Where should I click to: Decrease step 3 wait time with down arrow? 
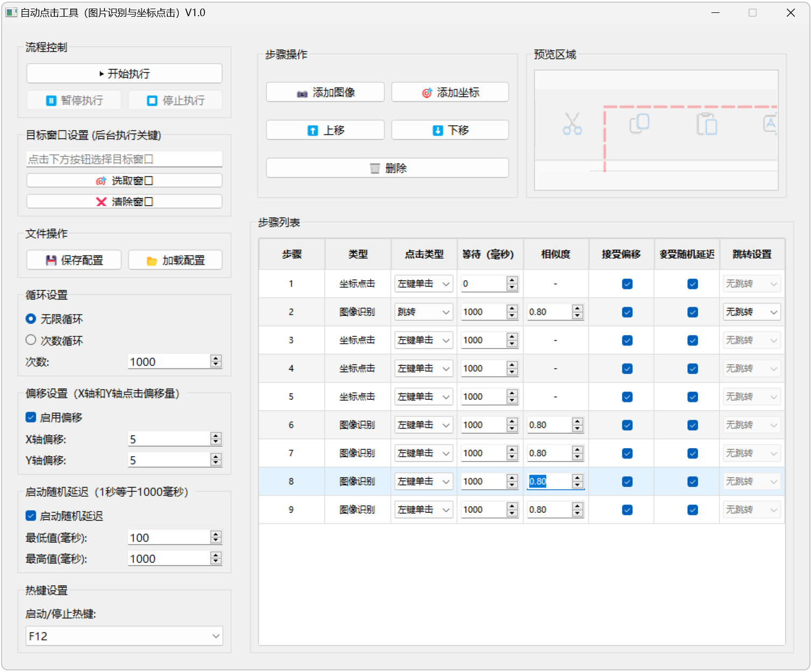point(512,344)
